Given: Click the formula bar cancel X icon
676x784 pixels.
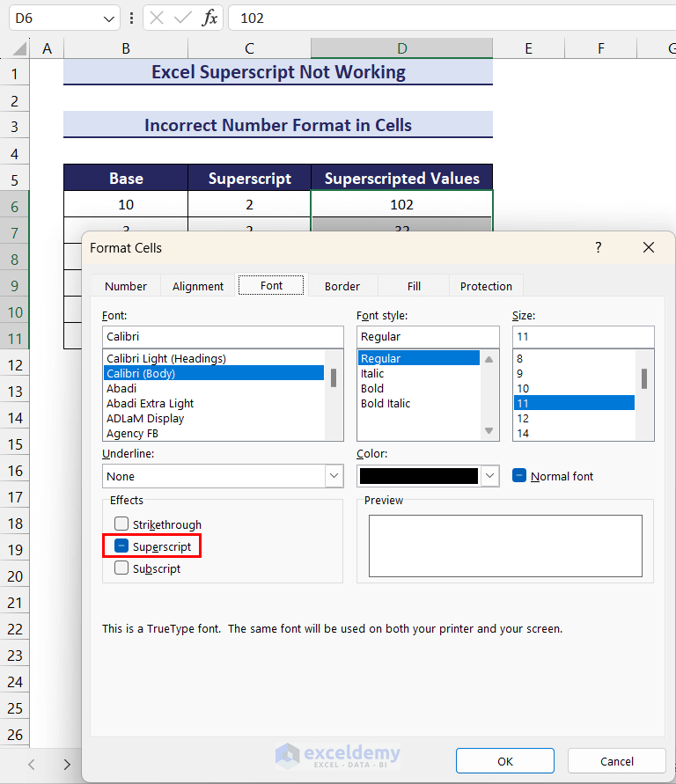Looking at the screenshot, I should [157, 18].
